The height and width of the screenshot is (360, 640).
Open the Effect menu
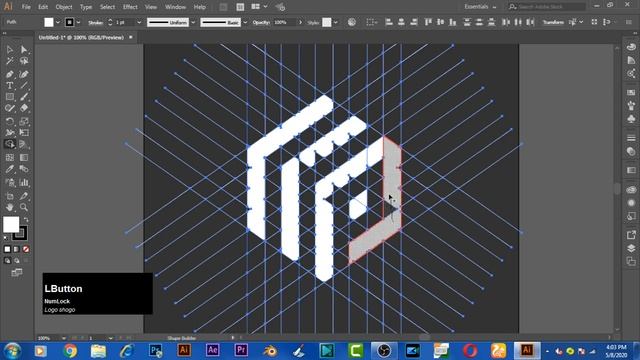pos(130,7)
